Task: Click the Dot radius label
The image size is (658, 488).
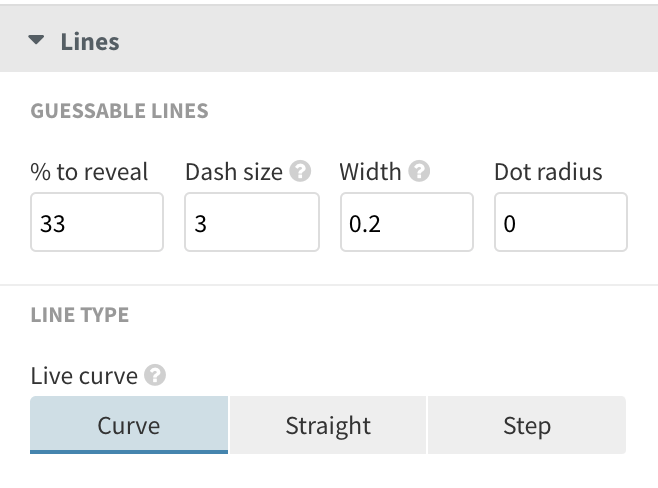Action: click(x=548, y=172)
